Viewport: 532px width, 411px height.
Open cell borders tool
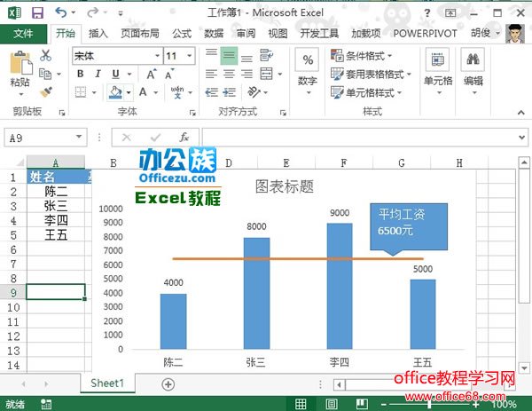tap(81, 92)
